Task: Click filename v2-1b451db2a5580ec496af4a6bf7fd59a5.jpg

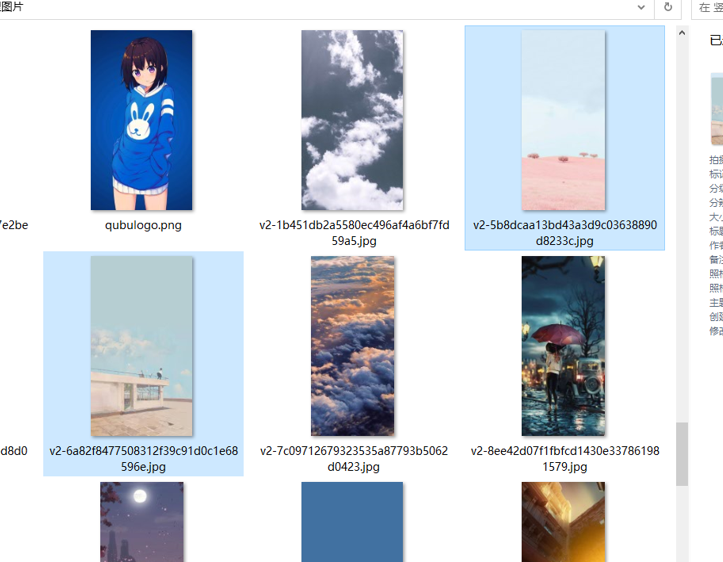Action: (x=354, y=233)
